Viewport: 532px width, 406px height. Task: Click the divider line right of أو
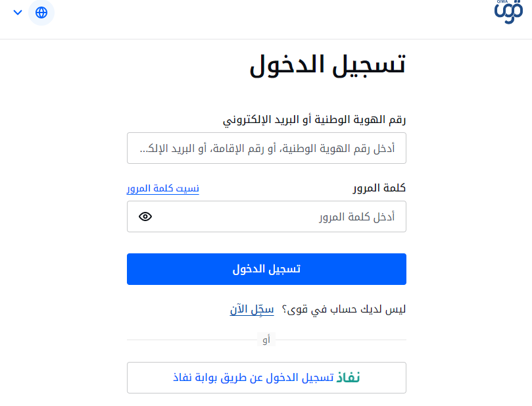[x=341, y=340]
